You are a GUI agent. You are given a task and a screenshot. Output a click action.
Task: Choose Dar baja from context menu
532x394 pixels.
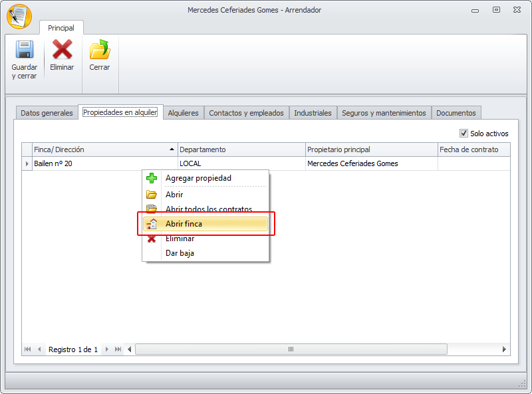205,253
